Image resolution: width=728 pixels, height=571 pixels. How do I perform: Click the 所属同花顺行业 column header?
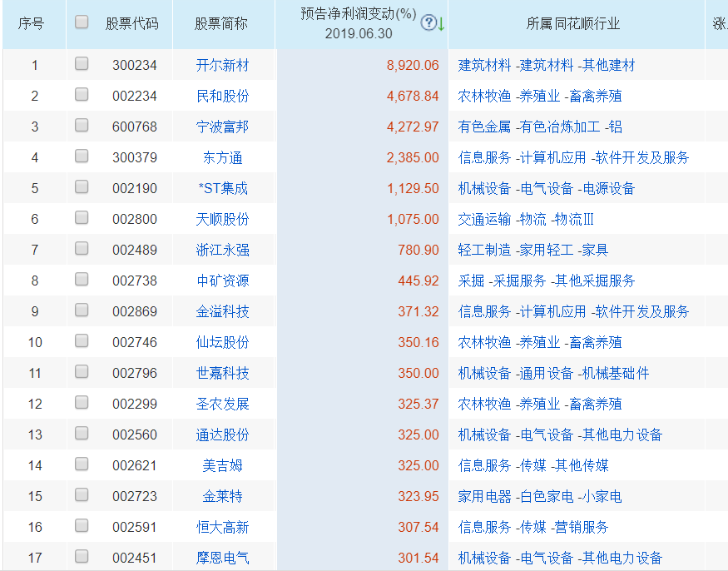[573, 23]
